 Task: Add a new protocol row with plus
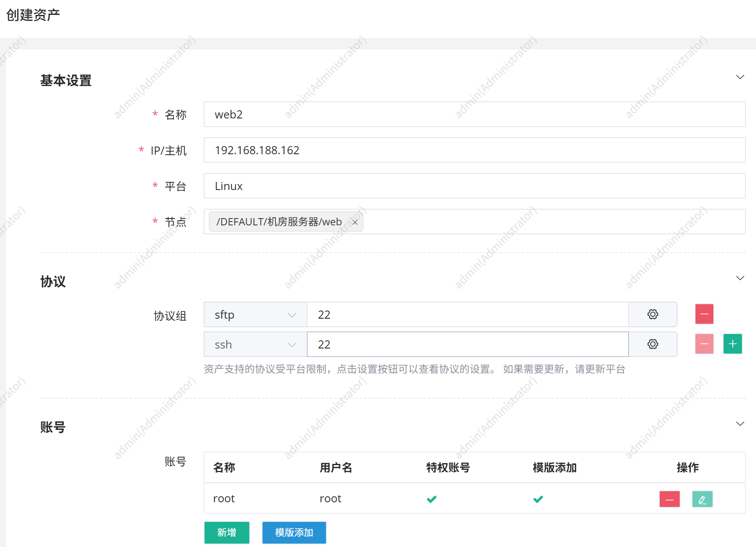(733, 344)
